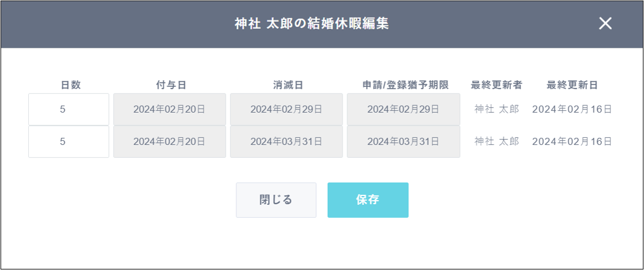Viewport: 644px width, 270px height.
Task: Select second row 申請/登録猶予期限 date field
Action: pyautogui.click(x=404, y=141)
